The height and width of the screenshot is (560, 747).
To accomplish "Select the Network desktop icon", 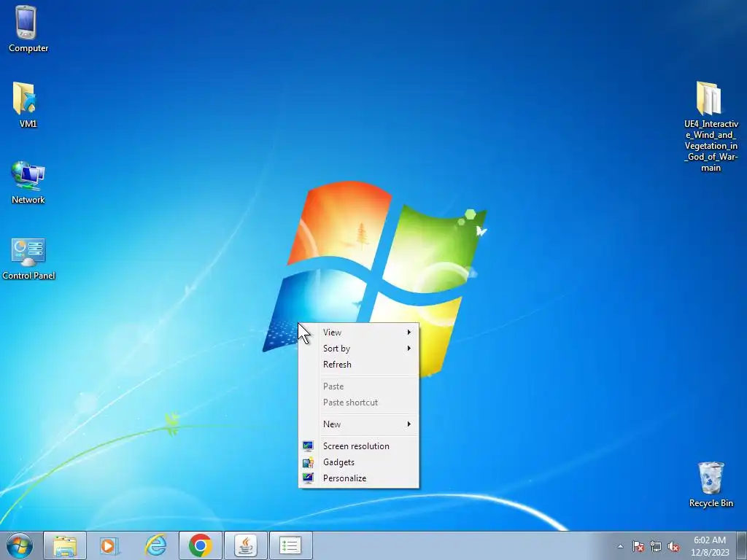I will pyautogui.click(x=28, y=182).
